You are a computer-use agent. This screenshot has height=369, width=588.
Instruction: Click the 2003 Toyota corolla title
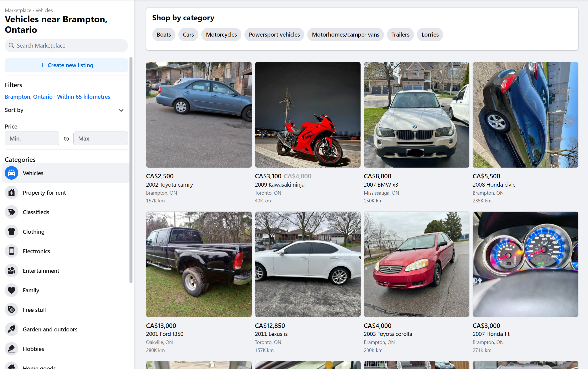(x=388, y=334)
